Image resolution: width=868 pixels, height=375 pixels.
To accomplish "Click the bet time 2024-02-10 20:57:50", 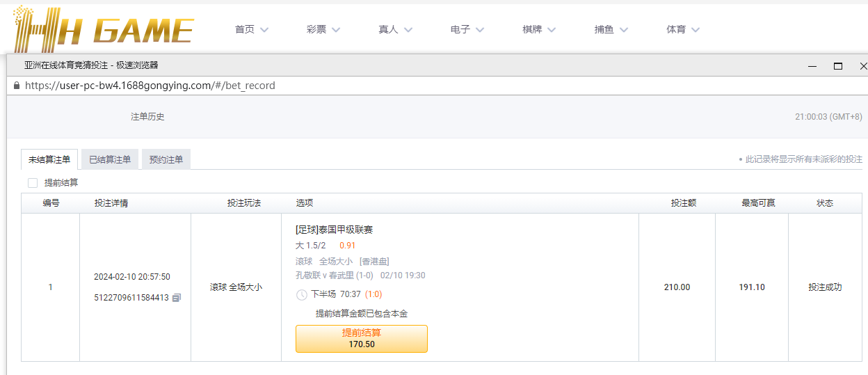I will coord(132,277).
